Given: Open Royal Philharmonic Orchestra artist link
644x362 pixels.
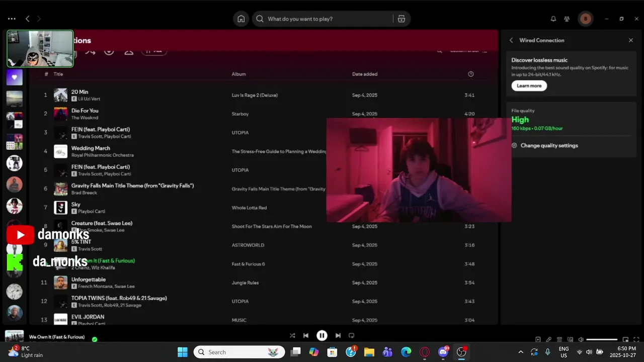Looking at the screenshot, I should tap(103, 155).
